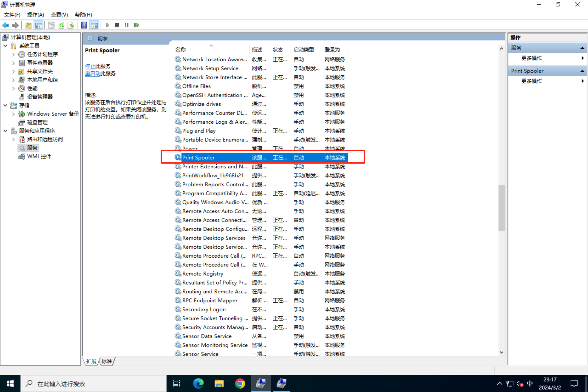Click the Stop Service toolbar icon
Viewport: 588px width, 392px height.
(117, 25)
